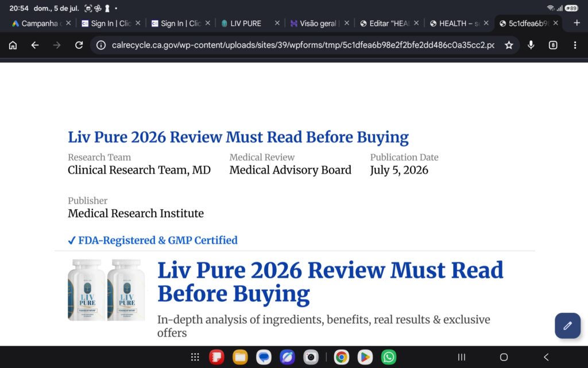Close the Visão geral tab

346,23
